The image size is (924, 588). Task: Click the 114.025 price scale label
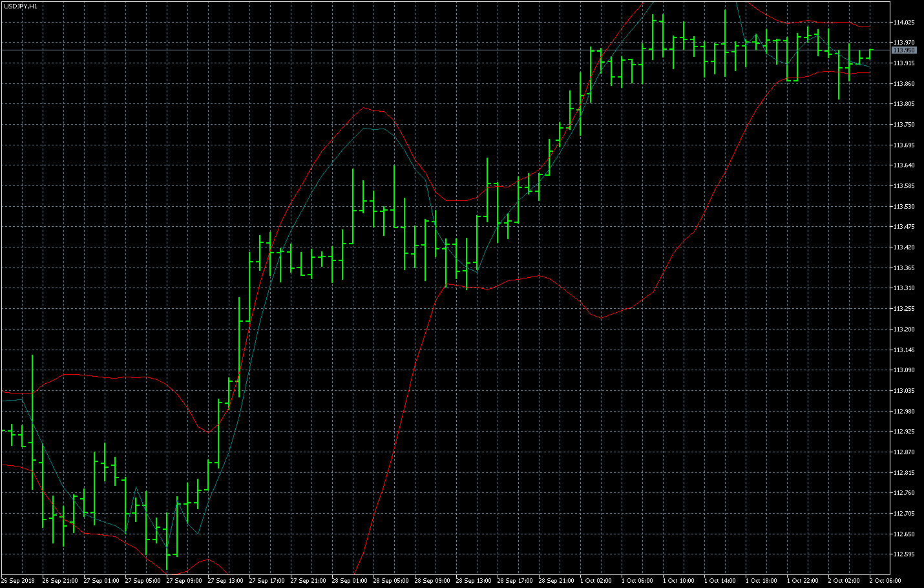point(904,23)
